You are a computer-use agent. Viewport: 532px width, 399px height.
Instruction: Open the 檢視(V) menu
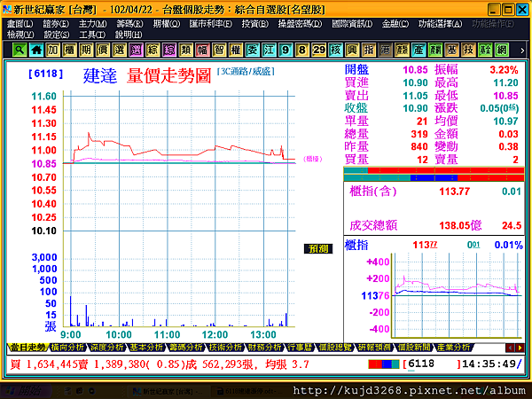20,35
